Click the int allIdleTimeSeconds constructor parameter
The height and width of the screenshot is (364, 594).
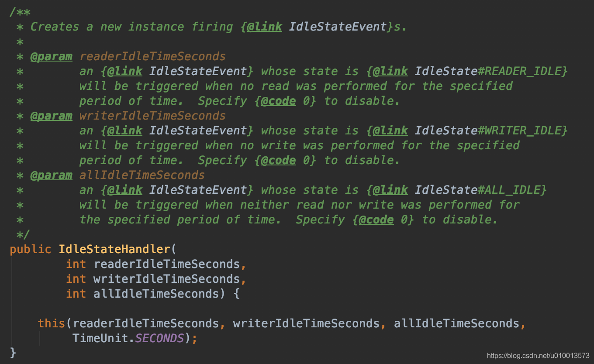click(x=156, y=294)
